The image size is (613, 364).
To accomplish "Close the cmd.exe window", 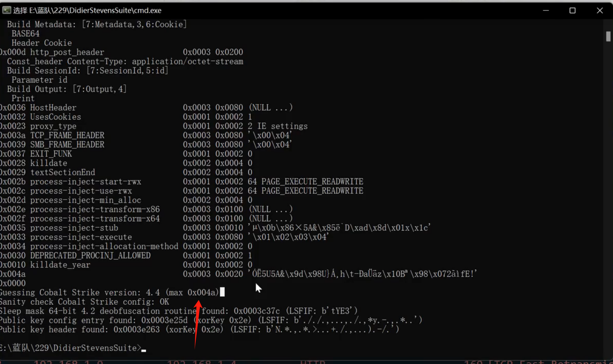I will pos(599,11).
